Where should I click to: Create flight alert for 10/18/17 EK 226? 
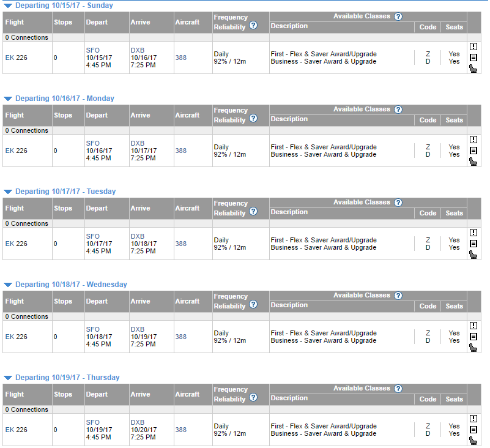click(x=473, y=326)
